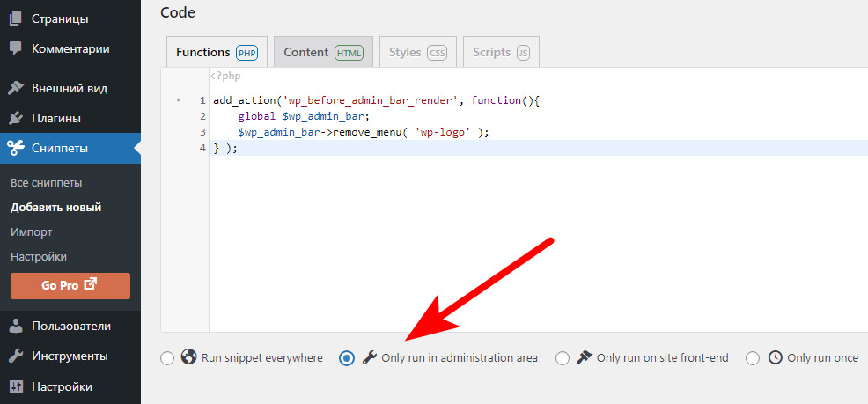
Task: Click the Go Pro button
Action: (70, 285)
